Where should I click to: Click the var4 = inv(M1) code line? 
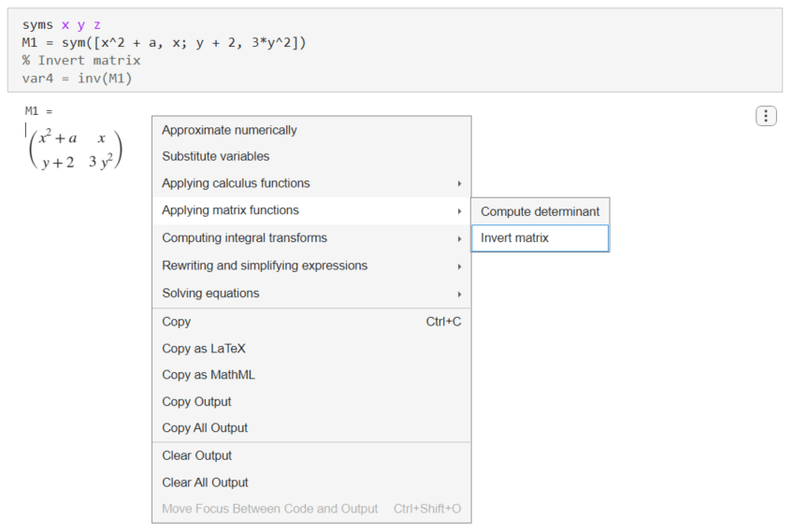point(77,78)
